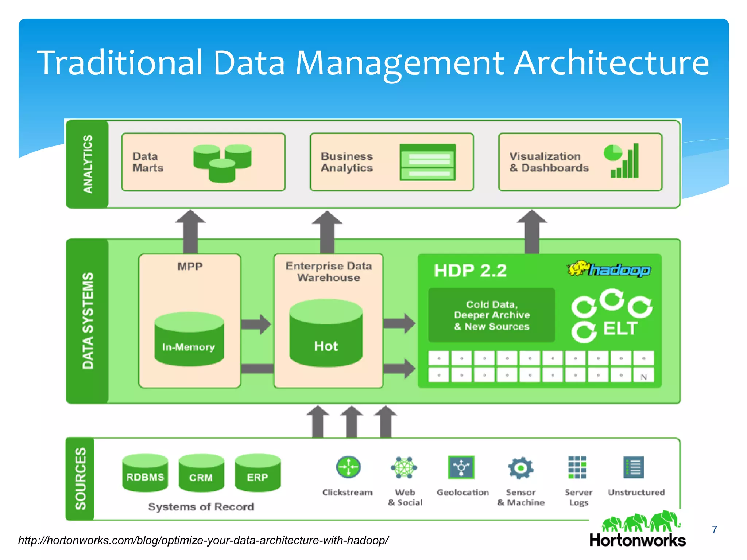Select the Geolocation source icon
The width and height of the screenshot is (747, 560).
(x=461, y=467)
